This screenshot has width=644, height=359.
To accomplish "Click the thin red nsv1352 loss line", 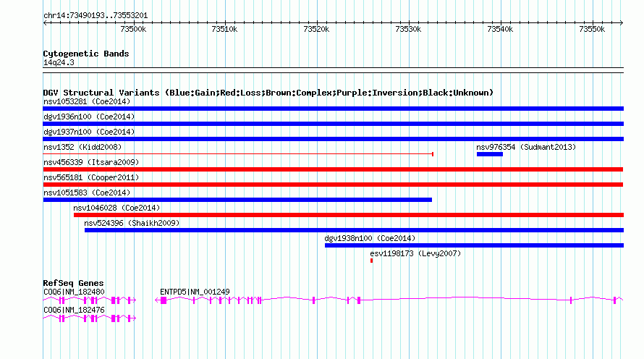I will click(x=238, y=154).
